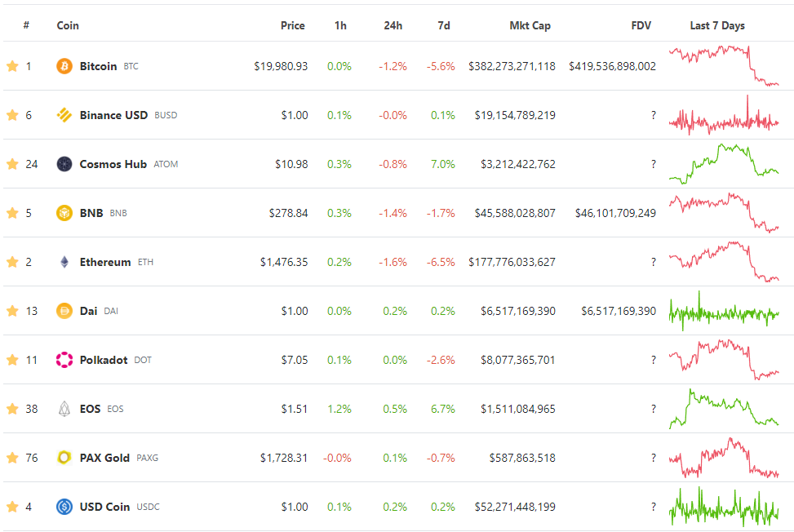Toggle the star for Binance USD
794x532 pixels.
[13, 115]
